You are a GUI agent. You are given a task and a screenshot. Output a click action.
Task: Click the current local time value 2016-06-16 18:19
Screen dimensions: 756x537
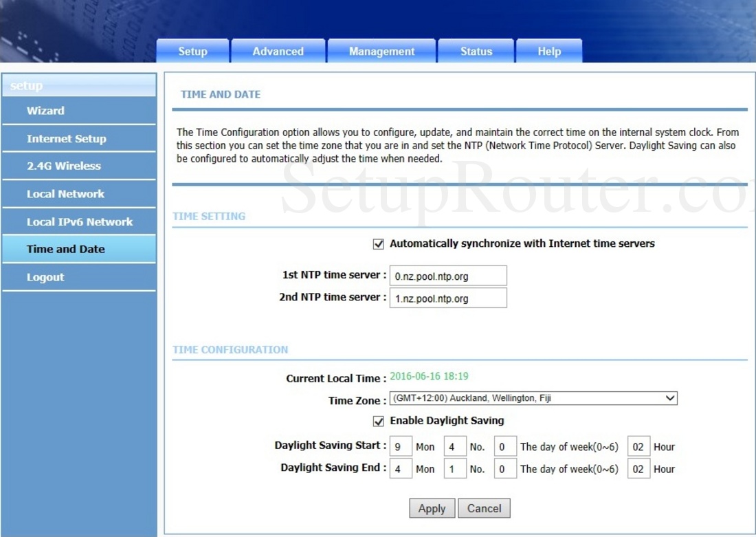(429, 376)
